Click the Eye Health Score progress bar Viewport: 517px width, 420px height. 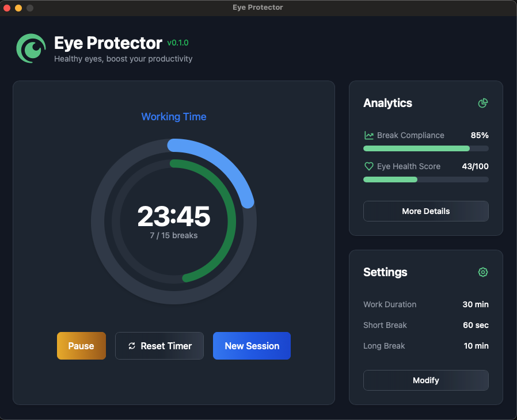425,180
